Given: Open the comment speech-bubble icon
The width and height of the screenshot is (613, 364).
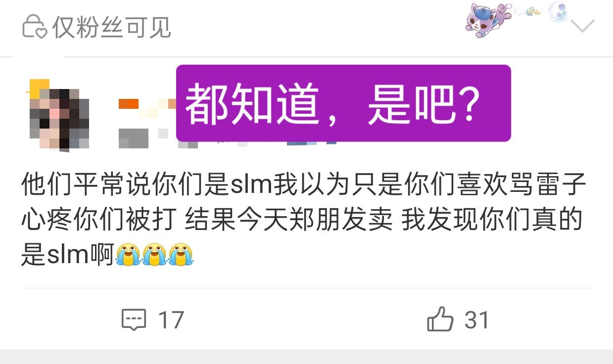Looking at the screenshot, I should 134,320.
